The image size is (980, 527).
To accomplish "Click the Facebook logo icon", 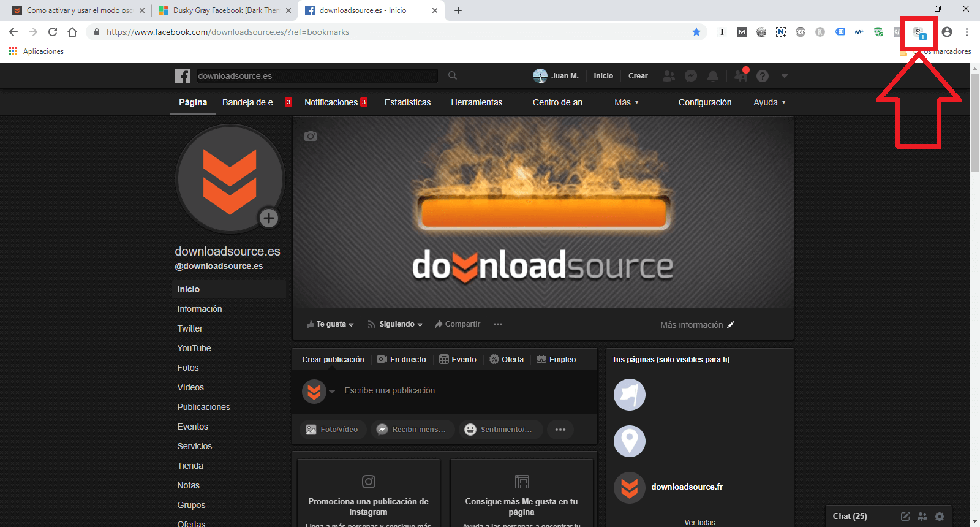I will (183, 76).
